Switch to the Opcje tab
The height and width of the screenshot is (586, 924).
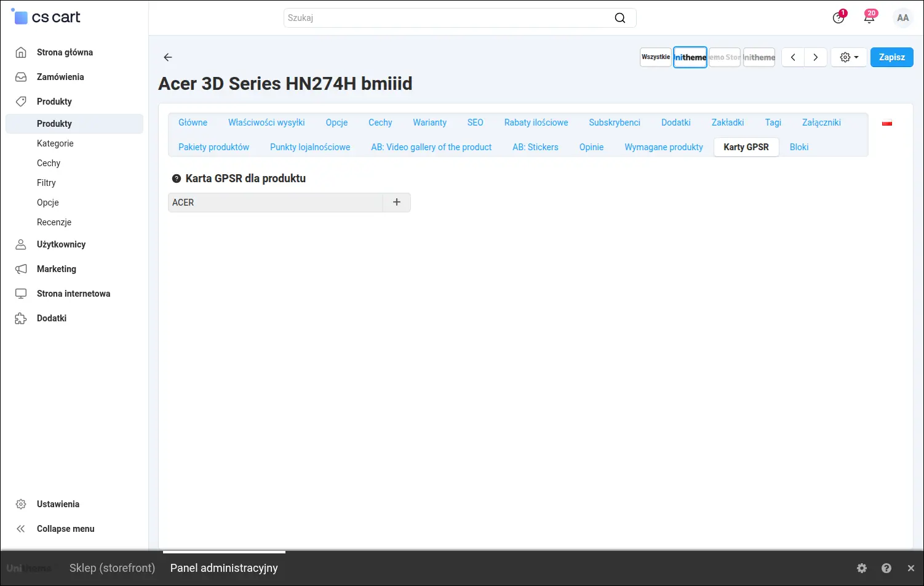[x=337, y=122]
